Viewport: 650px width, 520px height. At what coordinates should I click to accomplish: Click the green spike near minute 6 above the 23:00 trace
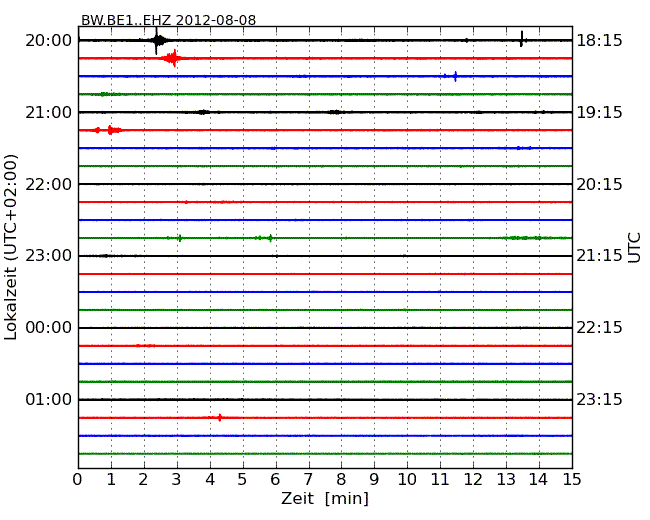point(270,238)
